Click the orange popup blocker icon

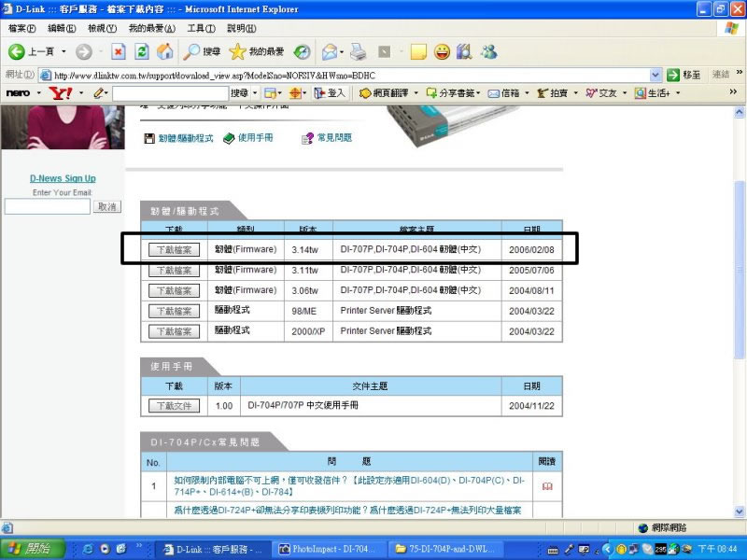point(295,92)
